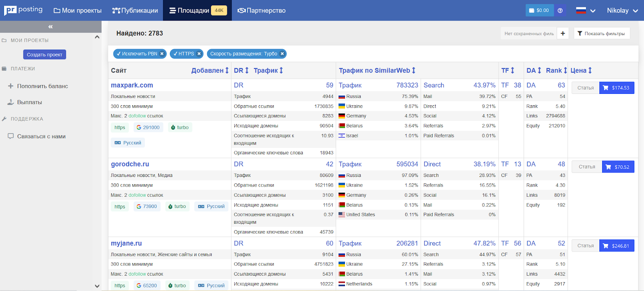Click the Русский tag on gorodche.ru
Image resolution: width=644 pixels, height=291 pixels.
tap(211, 206)
